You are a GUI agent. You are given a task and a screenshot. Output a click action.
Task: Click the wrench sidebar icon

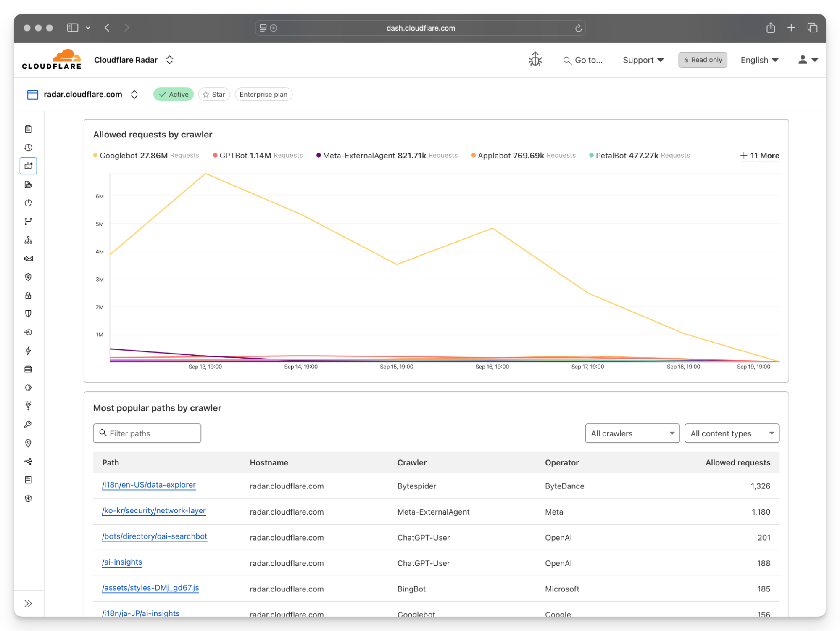[28, 425]
